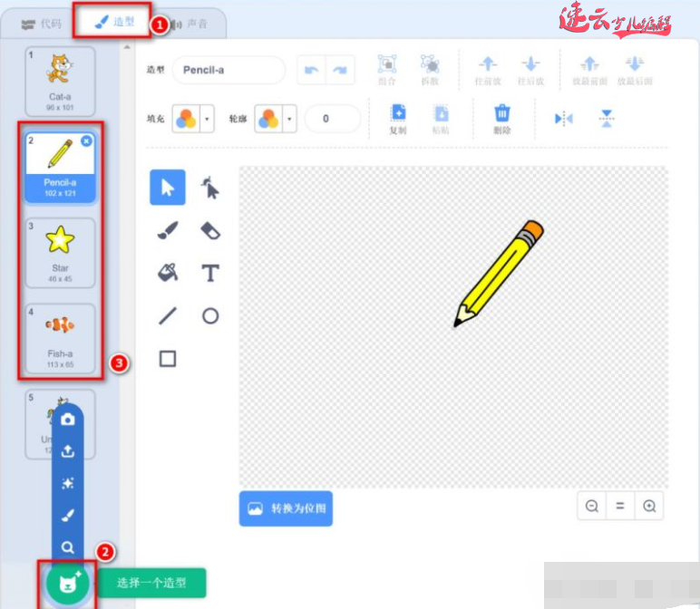The width and height of the screenshot is (700, 609).
Task: Select the Star costume thumbnail
Action: point(60,251)
